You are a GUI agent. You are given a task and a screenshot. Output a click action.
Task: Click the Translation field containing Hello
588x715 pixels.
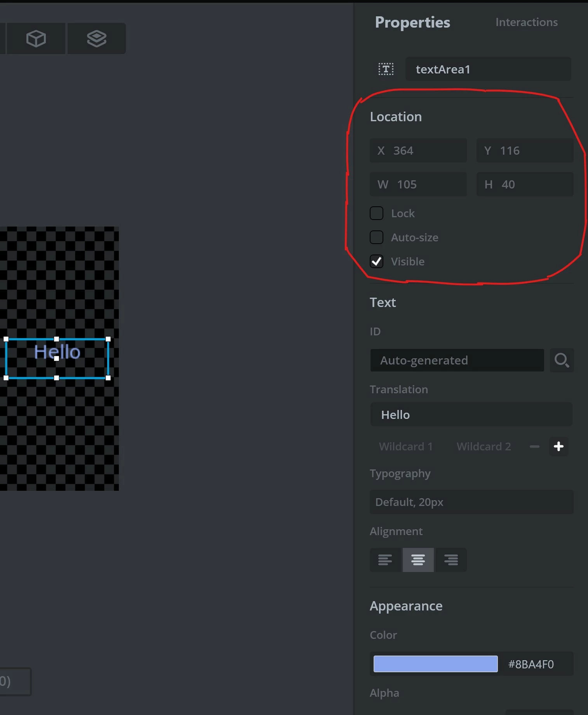click(471, 415)
